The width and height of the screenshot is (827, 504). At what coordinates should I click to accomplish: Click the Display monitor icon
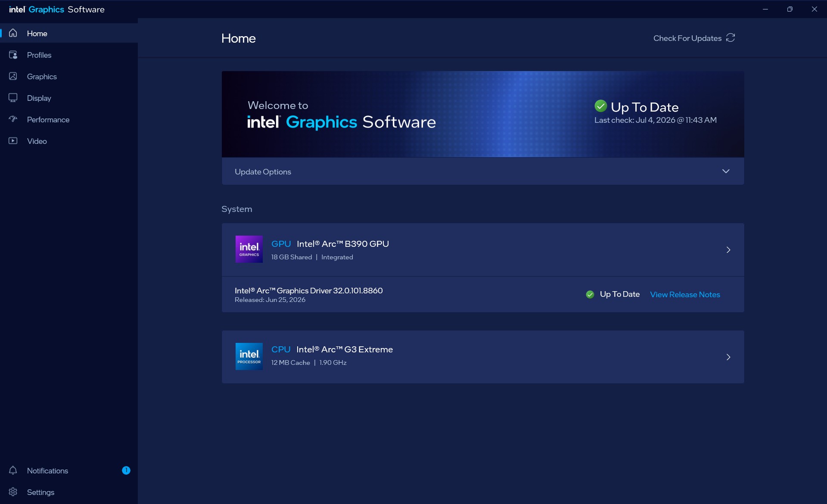13,98
